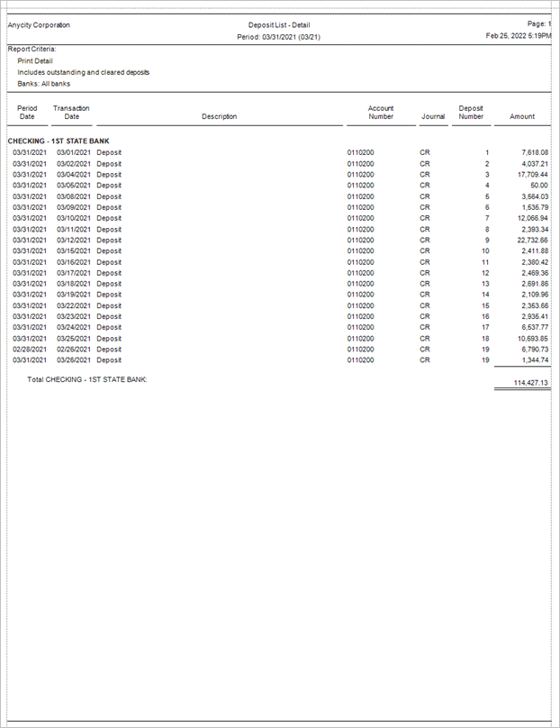The image size is (560, 728).
Task: Click the 114,427.13 total amount
Action: point(530,383)
